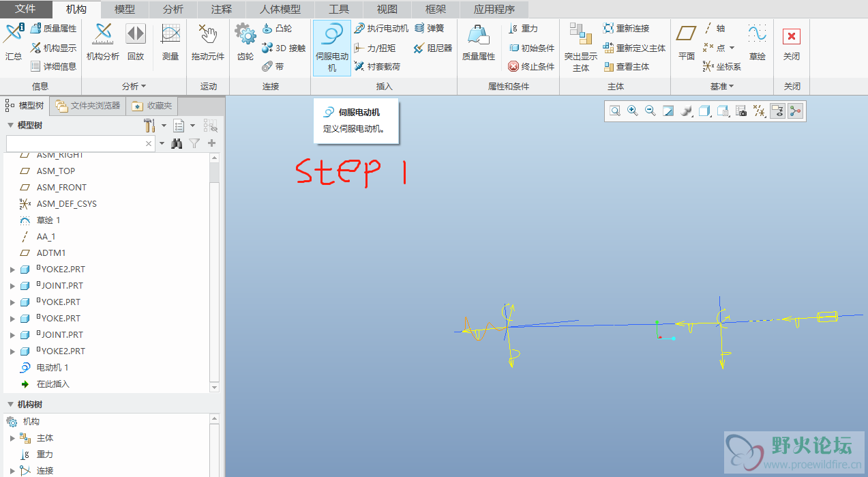868x477 pixels.
Task: Click the binoculars search icon in model tree
Action: pyautogui.click(x=177, y=143)
